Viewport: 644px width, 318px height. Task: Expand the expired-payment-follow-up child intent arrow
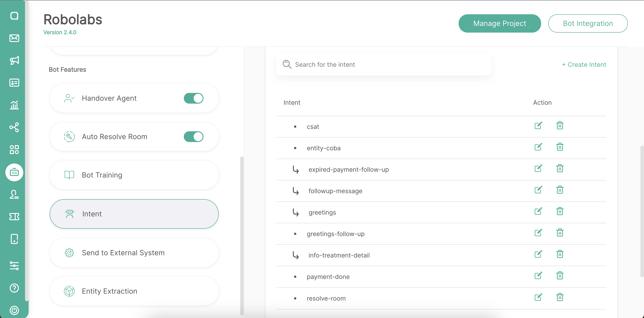(296, 170)
